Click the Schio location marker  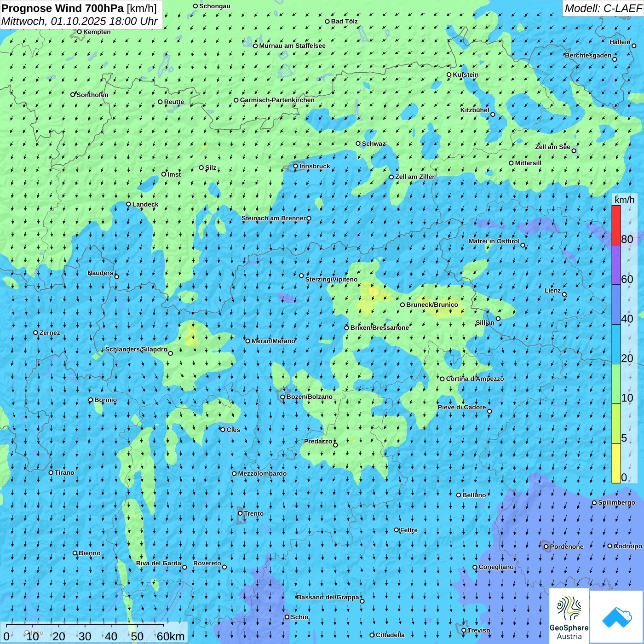[287, 617]
